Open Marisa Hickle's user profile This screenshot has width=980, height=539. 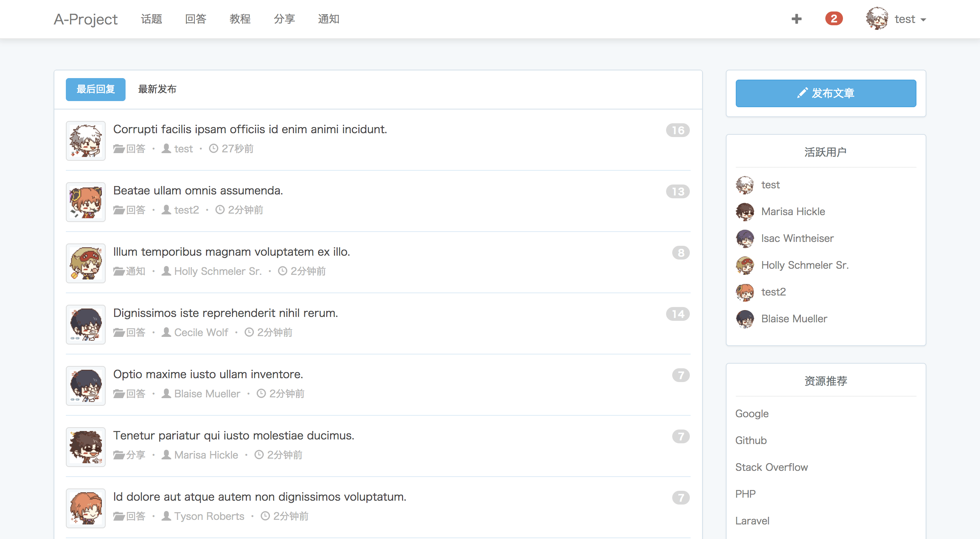tap(793, 211)
